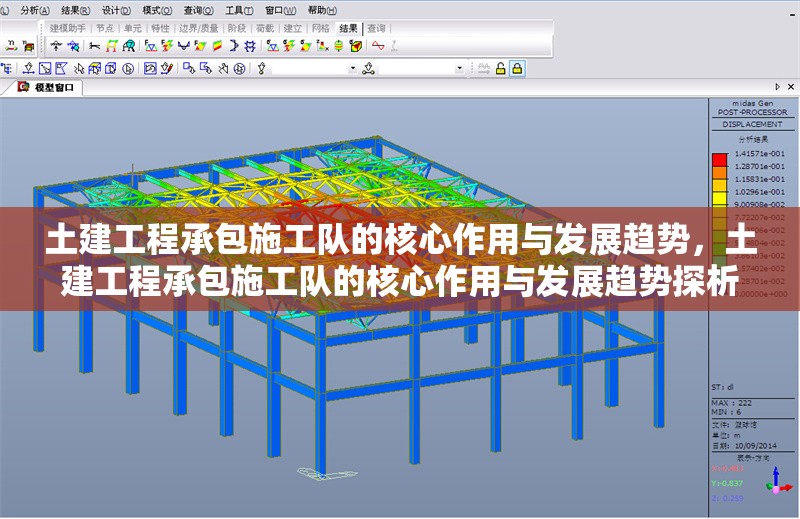Switch to the 节点 toolbar tab
Image resolution: width=800 pixels, height=519 pixels.
[105, 29]
